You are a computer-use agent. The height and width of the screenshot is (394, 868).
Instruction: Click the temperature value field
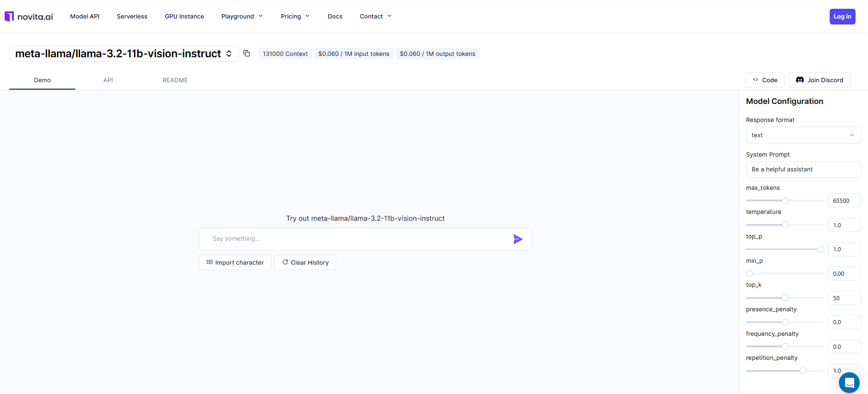tap(844, 225)
